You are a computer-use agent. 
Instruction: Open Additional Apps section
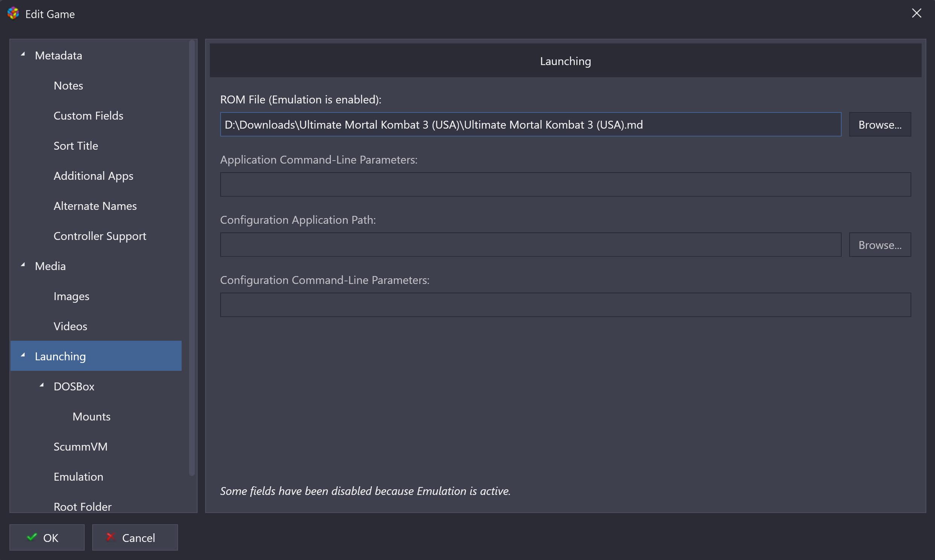tap(93, 176)
